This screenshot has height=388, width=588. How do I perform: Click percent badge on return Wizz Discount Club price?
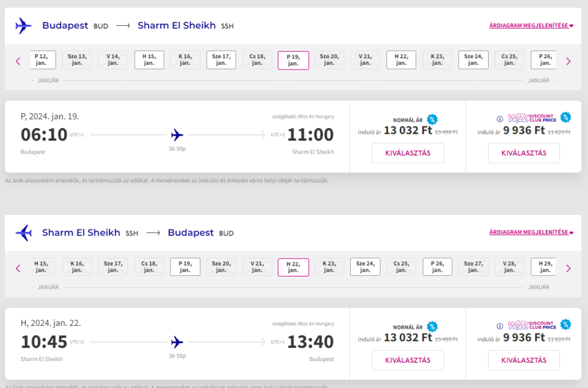coord(566,324)
